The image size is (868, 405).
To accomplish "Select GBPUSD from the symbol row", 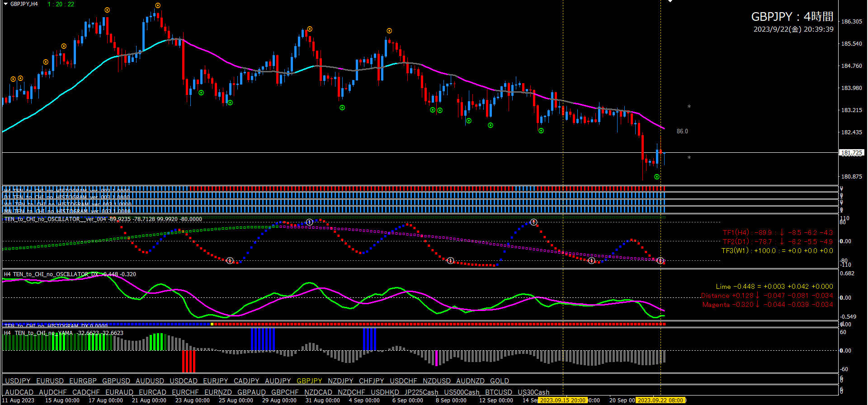I will click(x=116, y=381).
